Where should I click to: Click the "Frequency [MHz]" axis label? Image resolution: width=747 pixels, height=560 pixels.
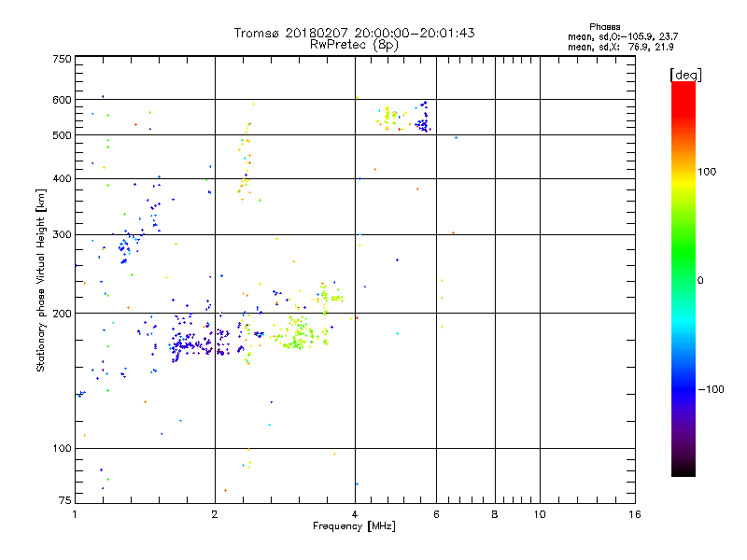click(354, 526)
